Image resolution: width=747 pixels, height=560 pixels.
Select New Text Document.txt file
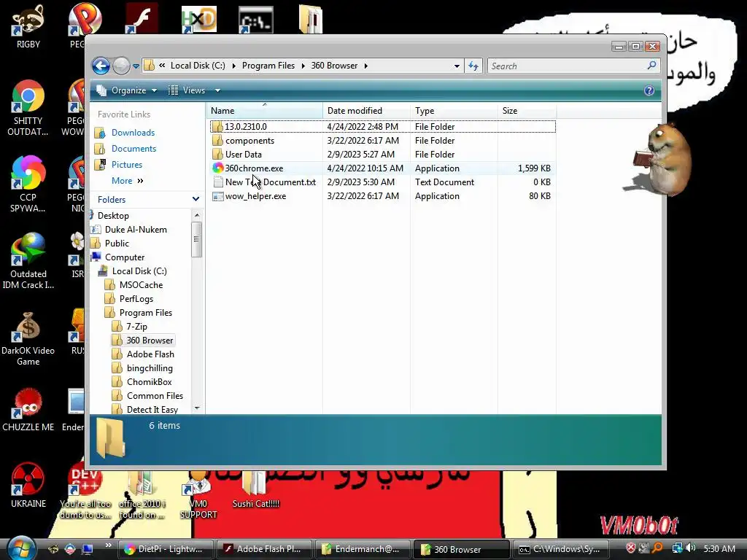[270, 182]
